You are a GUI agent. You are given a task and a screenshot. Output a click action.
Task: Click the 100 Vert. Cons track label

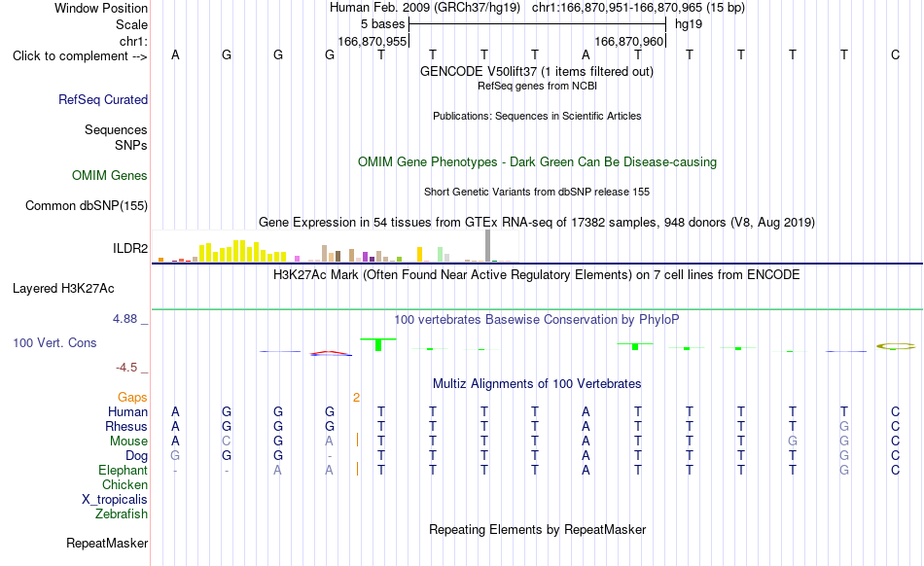click(x=54, y=342)
